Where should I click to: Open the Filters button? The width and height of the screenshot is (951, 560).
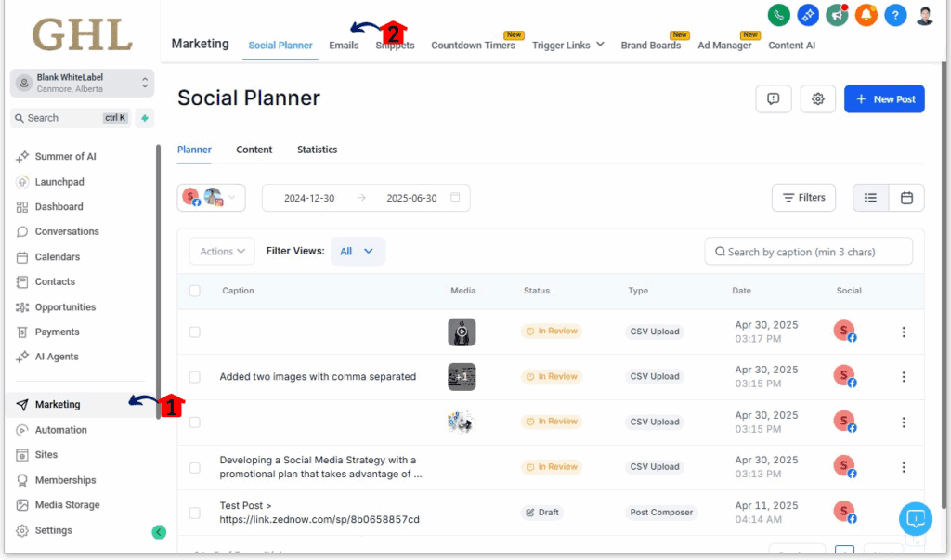tap(803, 198)
